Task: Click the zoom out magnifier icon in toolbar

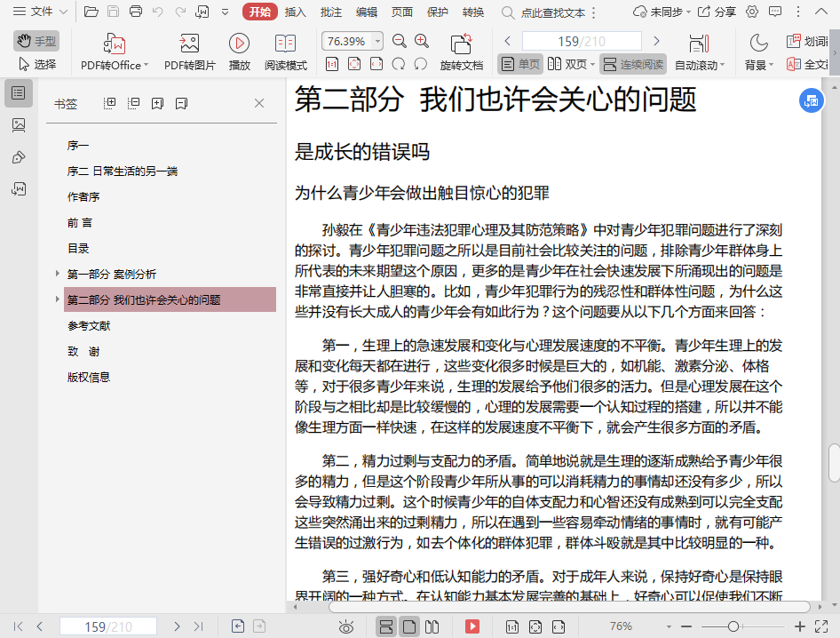Action: click(x=400, y=41)
